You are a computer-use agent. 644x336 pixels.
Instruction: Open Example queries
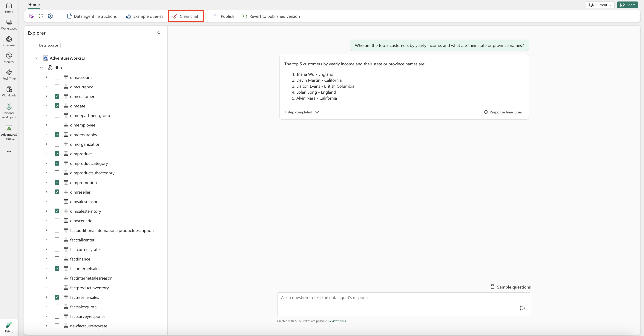pos(145,16)
